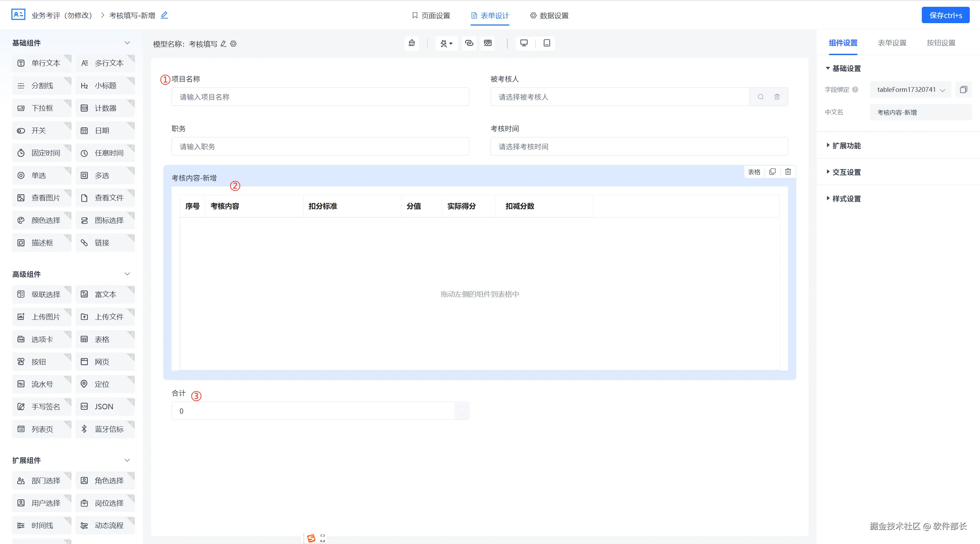Switch to the 表单设置 tab
Screen dimensions: 980x544
tap(892, 43)
